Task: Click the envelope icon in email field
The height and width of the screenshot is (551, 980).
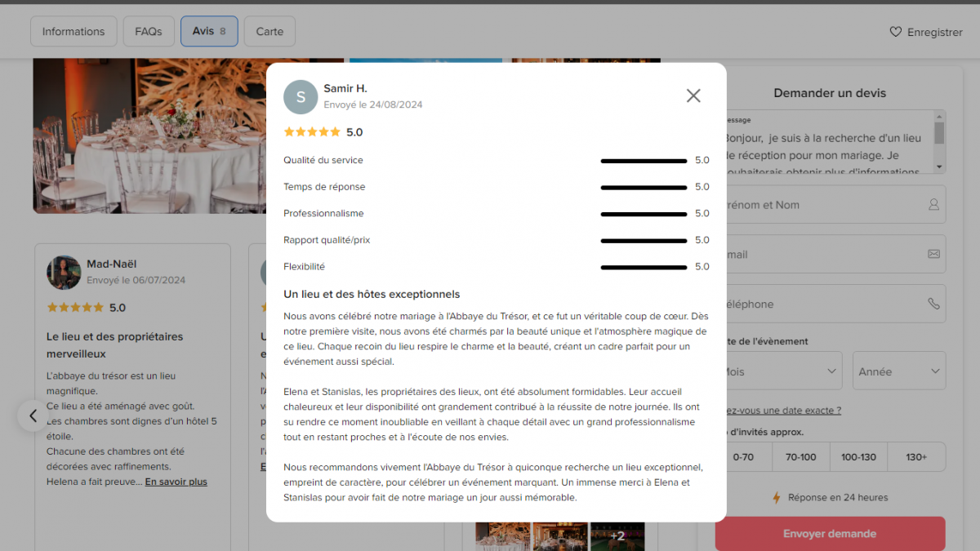Action: tap(933, 254)
